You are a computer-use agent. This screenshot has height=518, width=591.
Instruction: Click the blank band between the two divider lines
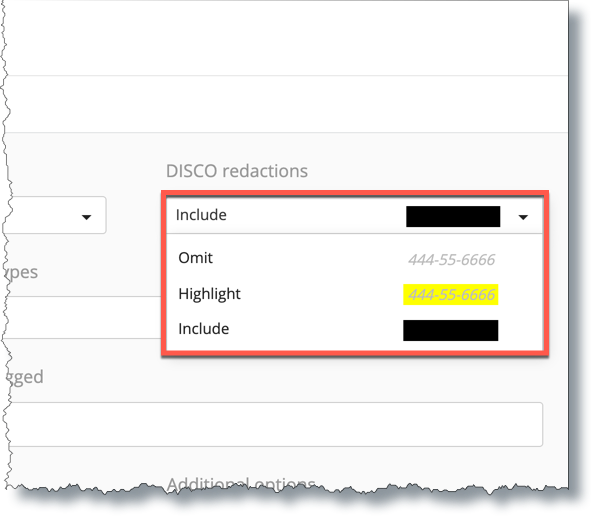point(286,104)
